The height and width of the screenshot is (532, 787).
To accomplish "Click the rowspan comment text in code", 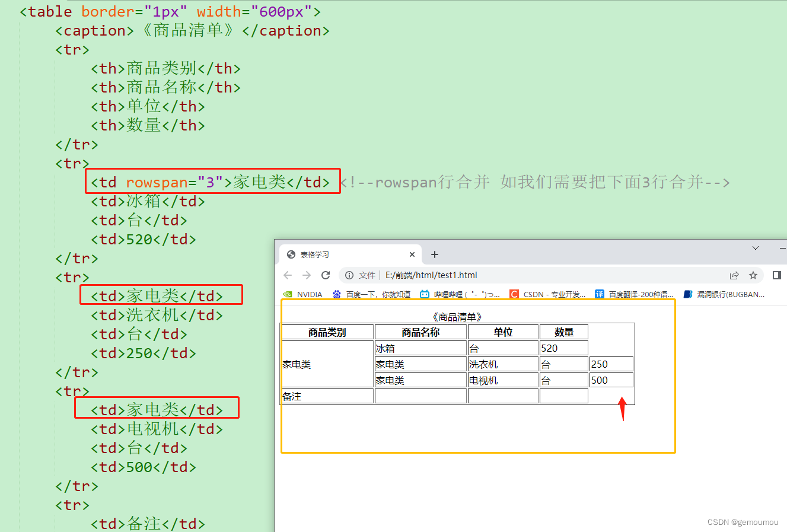I will click(534, 182).
